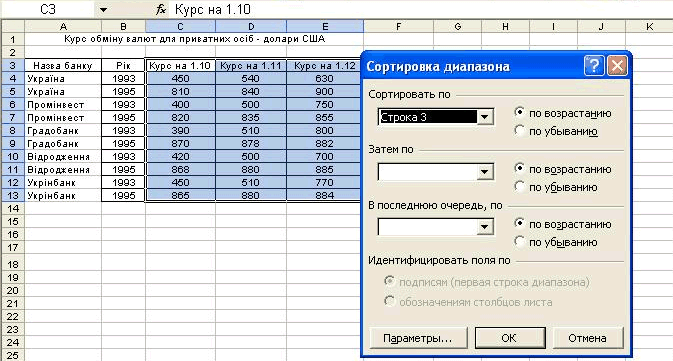Click cell with value 700
The width and height of the screenshot is (673, 361).
pyautogui.click(x=325, y=157)
